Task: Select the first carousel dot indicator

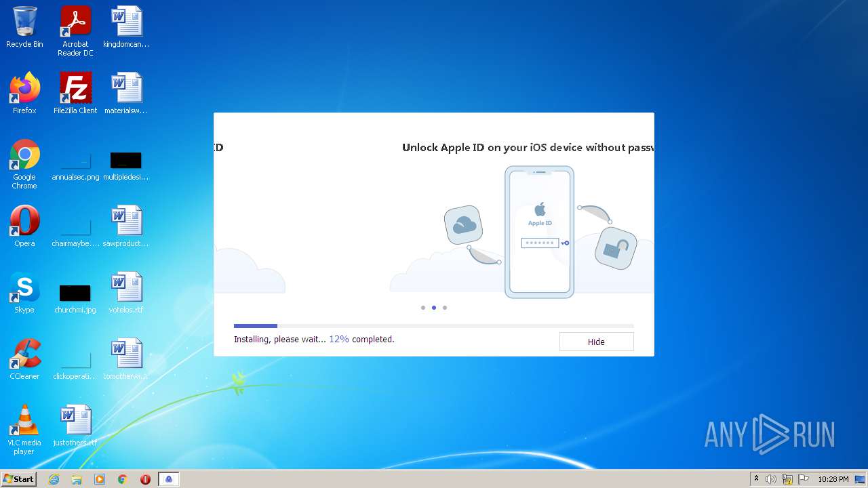Action: [x=423, y=308]
